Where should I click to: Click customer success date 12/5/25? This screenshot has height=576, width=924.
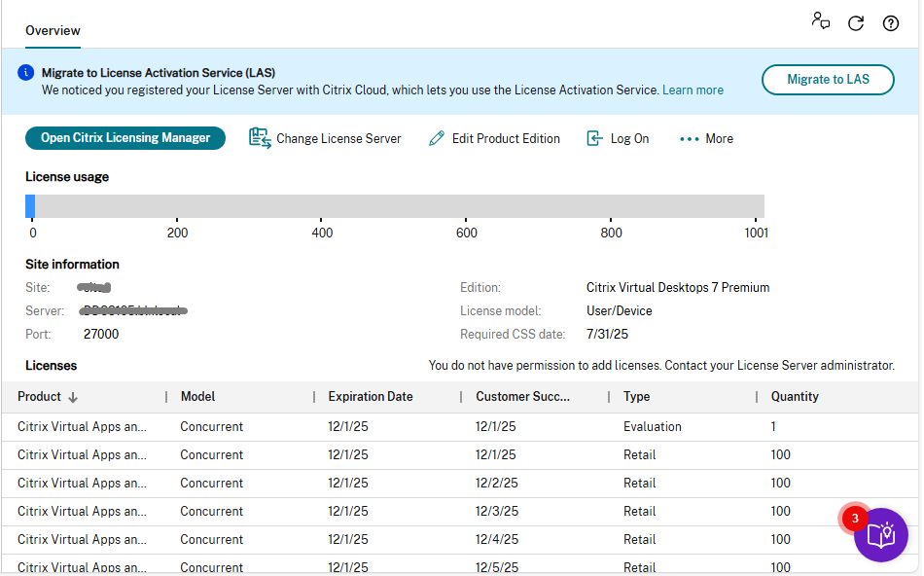[497, 568]
